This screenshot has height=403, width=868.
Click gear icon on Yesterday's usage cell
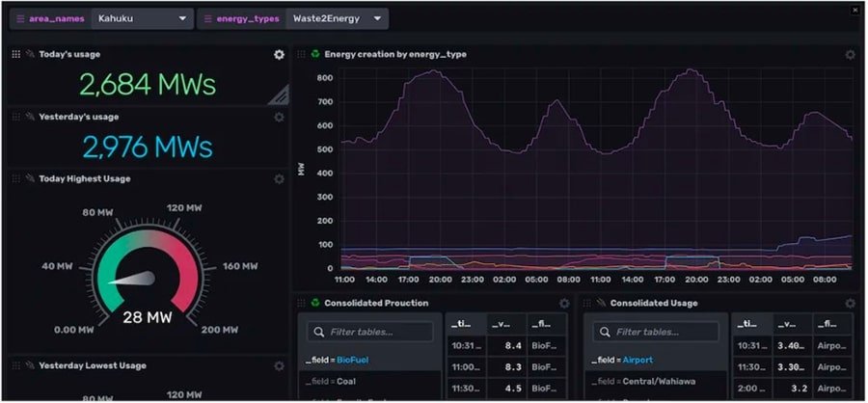tap(279, 117)
